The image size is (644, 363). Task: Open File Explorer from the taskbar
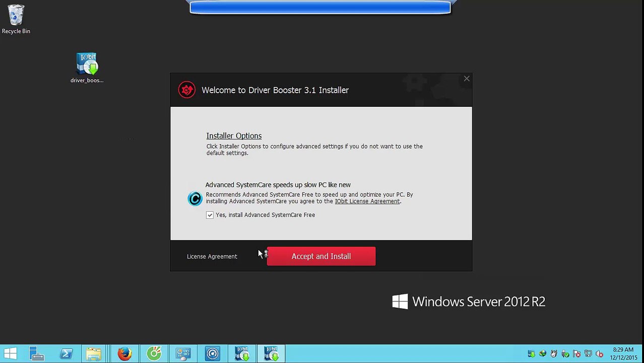click(x=94, y=354)
